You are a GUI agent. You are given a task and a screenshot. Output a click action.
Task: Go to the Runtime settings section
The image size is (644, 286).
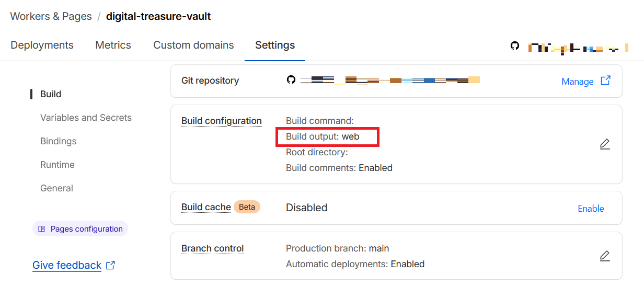(57, 165)
